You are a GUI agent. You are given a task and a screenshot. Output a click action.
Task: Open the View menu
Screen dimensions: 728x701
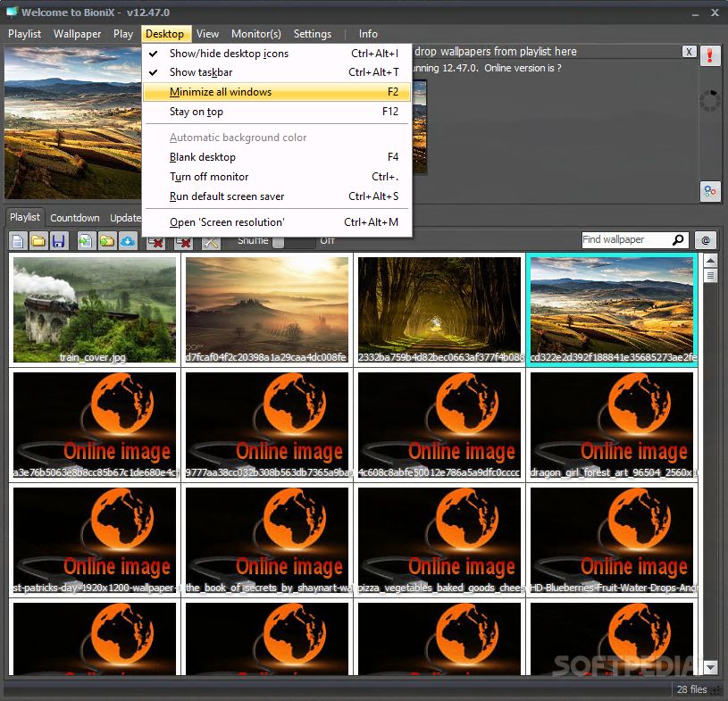(x=207, y=34)
